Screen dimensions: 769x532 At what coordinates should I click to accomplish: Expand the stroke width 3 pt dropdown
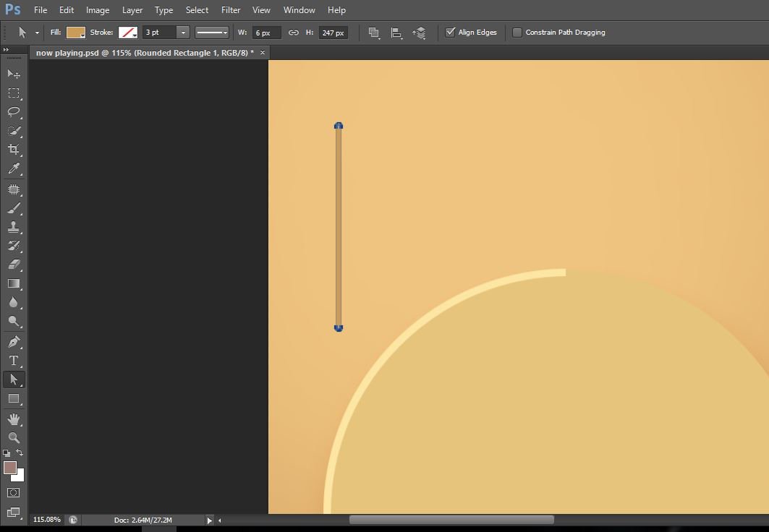click(183, 33)
